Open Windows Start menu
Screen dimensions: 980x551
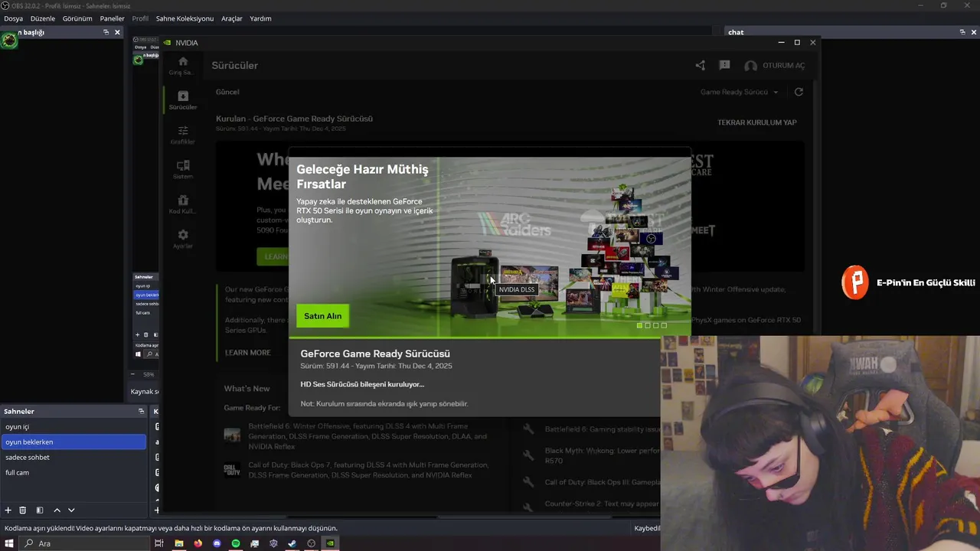coord(9,543)
